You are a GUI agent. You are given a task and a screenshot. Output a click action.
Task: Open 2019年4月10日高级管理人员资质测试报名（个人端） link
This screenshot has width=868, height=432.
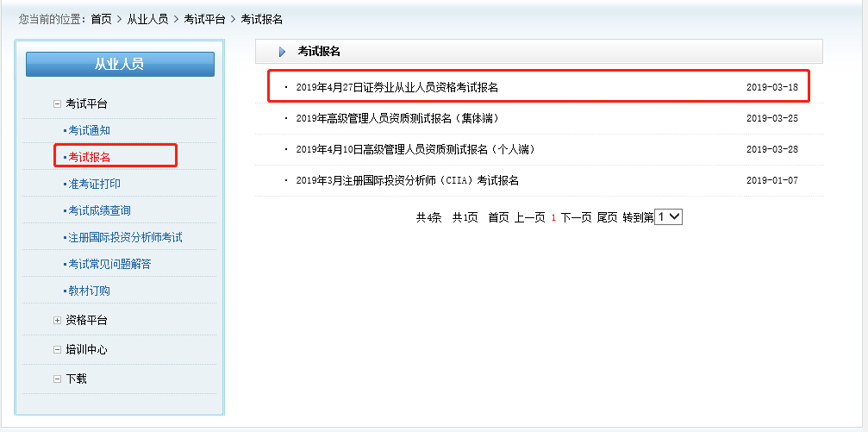[x=415, y=149]
